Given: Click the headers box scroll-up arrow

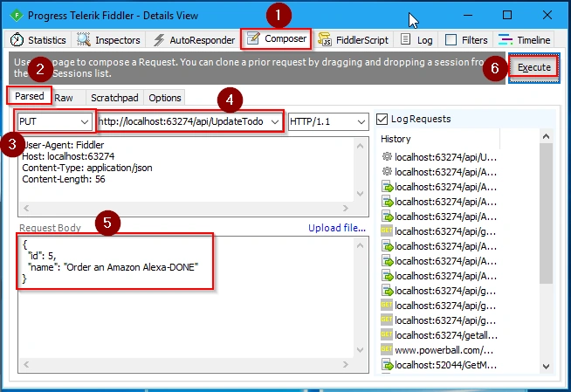Looking at the screenshot, I should click(x=361, y=146).
